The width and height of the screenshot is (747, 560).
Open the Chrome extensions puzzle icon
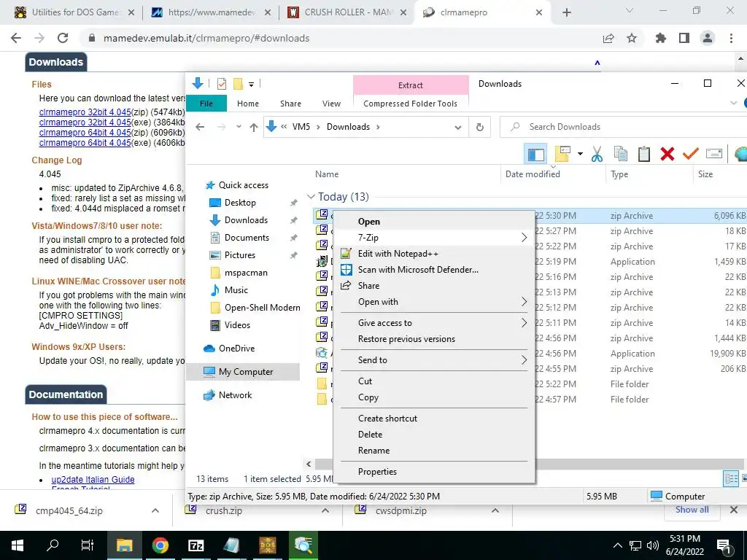(661, 38)
